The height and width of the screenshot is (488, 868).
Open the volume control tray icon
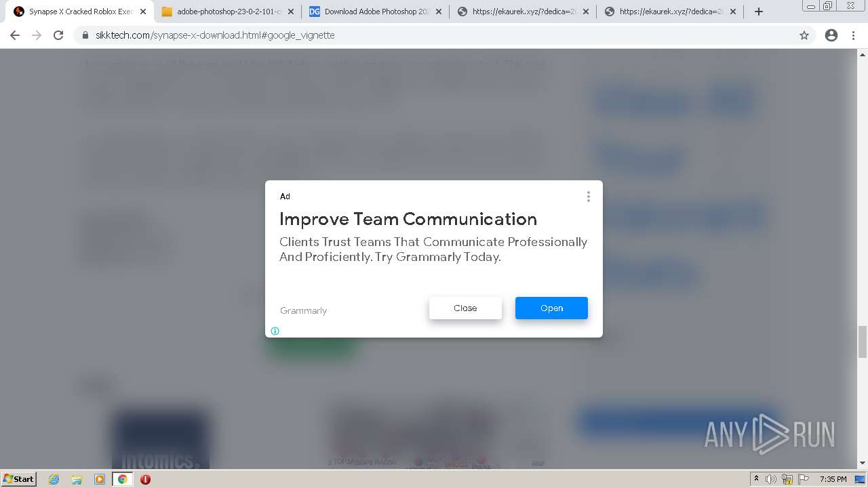pyautogui.click(x=771, y=479)
